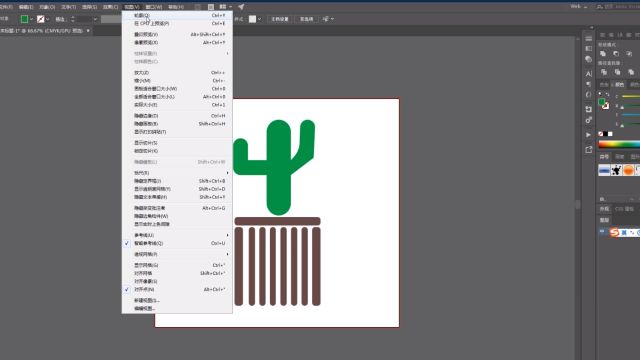
Task: Click Intersect shape mode icon
Action: tap(629, 54)
